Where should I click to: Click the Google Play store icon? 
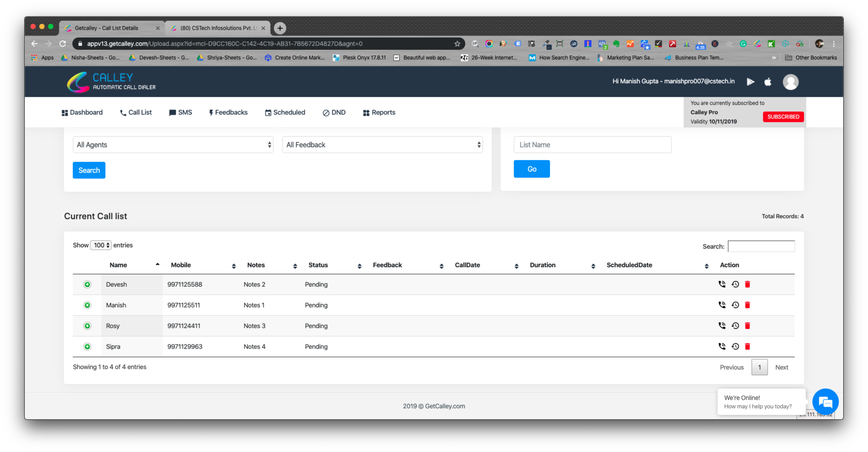750,82
